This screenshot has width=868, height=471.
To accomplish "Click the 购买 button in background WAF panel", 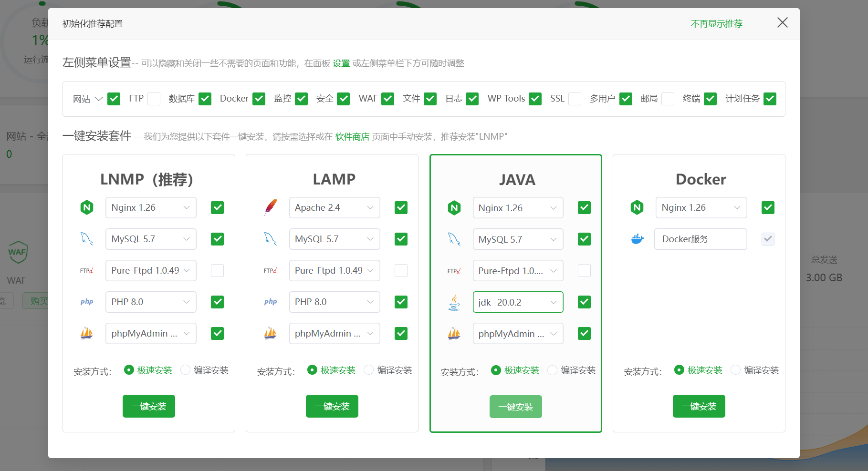I will (x=36, y=301).
